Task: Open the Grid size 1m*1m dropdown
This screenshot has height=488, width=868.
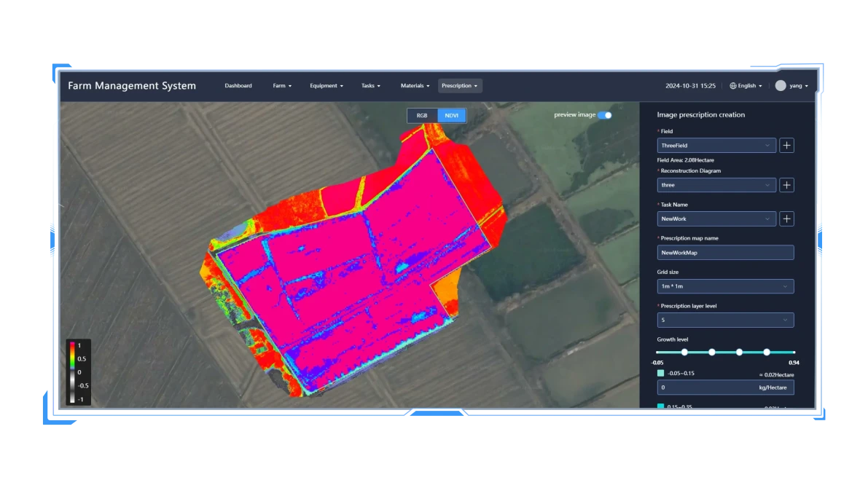Action: pyautogui.click(x=725, y=286)
